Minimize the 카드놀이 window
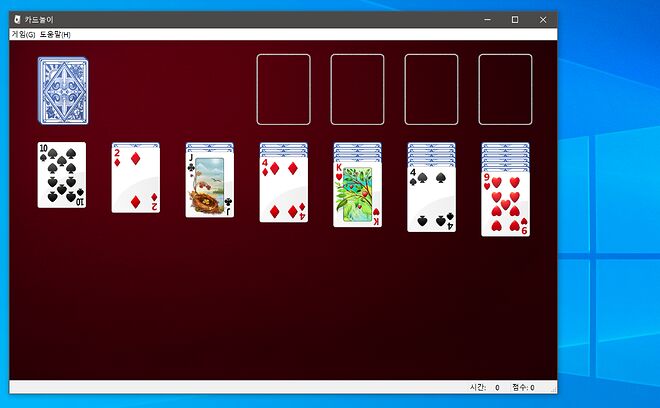The height and width of the screenshot is (408, 660). pyautogui.click(x=487, y=19)
